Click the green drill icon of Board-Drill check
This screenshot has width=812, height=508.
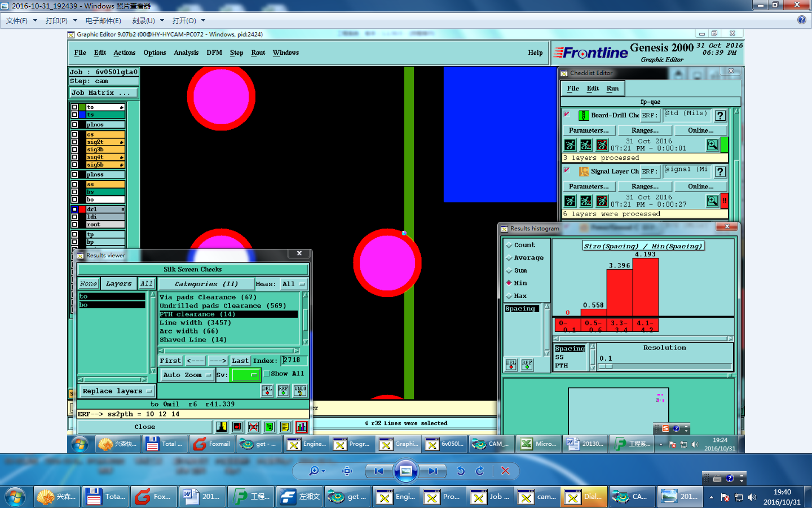point(584,115)
